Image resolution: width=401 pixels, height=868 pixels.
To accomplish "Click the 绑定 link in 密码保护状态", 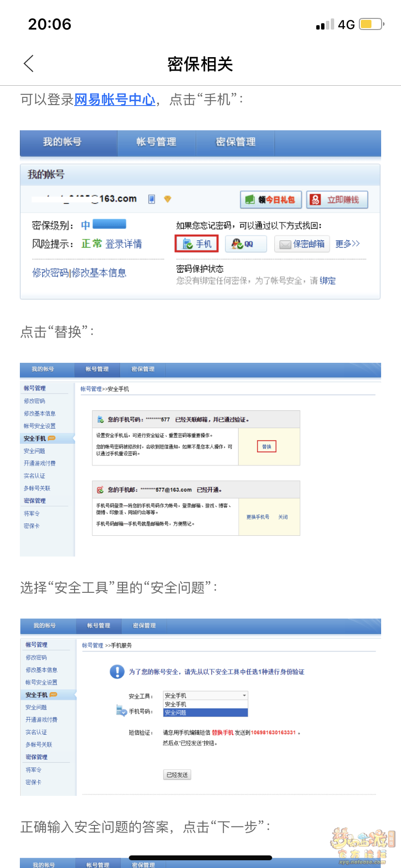I will [328, 281].
